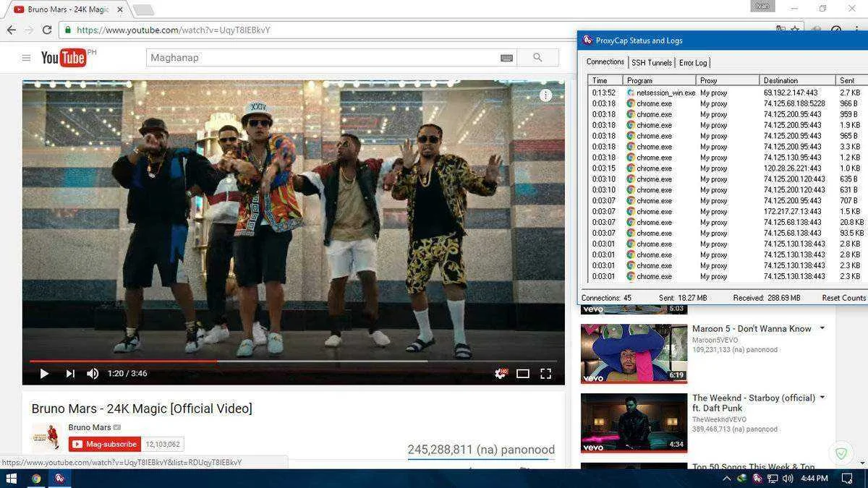
Task: Click the green shield extension badge
Action: [841, 453]
